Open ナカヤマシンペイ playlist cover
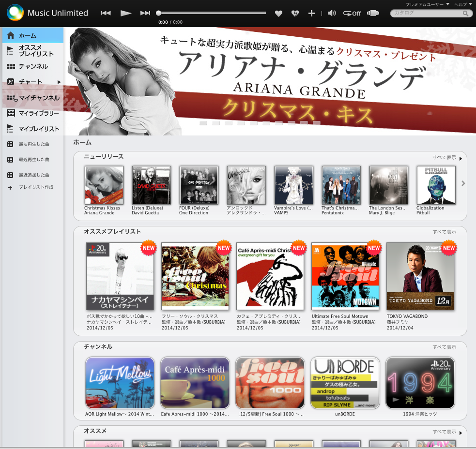Image resolution: width=476 pixels, height=449 pixels. pos(120,276)
